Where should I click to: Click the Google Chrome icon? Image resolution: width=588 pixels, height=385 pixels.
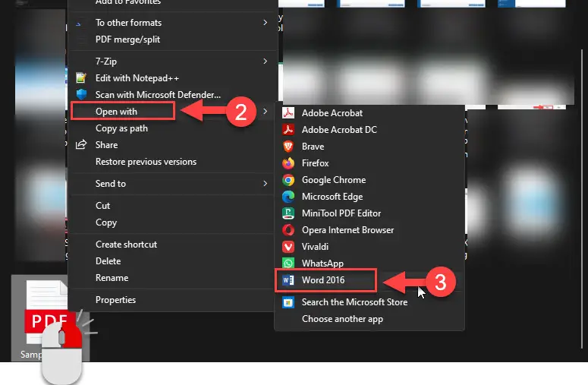[x=288, y=180]
